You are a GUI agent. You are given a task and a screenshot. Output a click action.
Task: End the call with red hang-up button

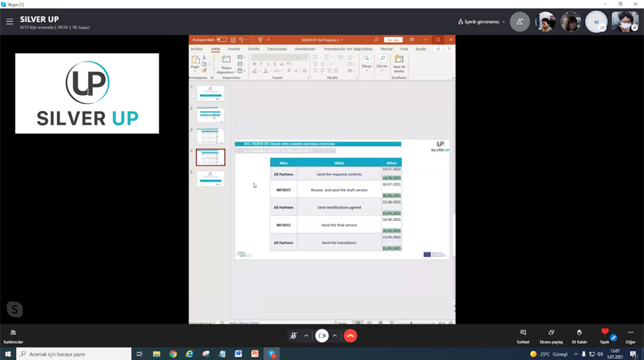pyautogui.click(x=350, y=336)
